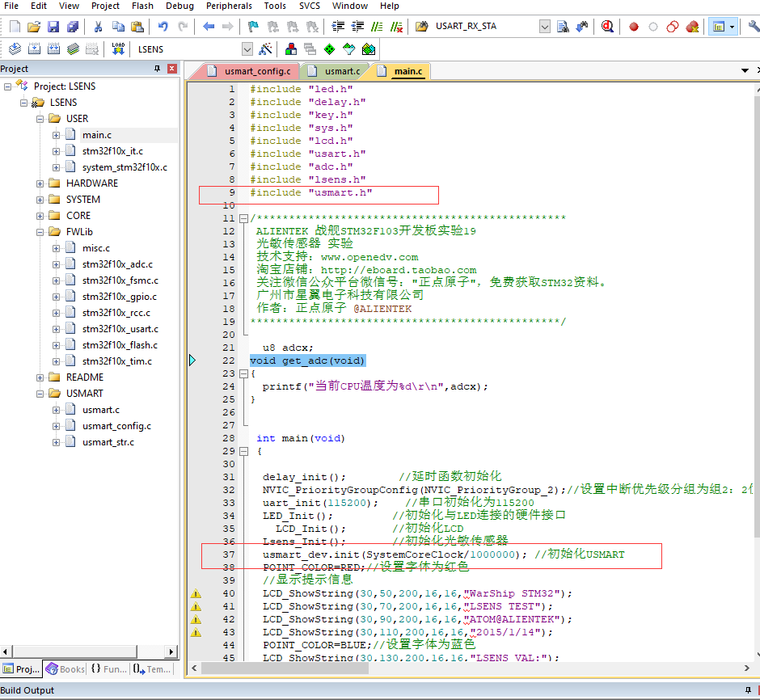Select stm32f10x_gpio.c in the tree
This screenshot has width=760, height=700.
(x=119, y=297)
